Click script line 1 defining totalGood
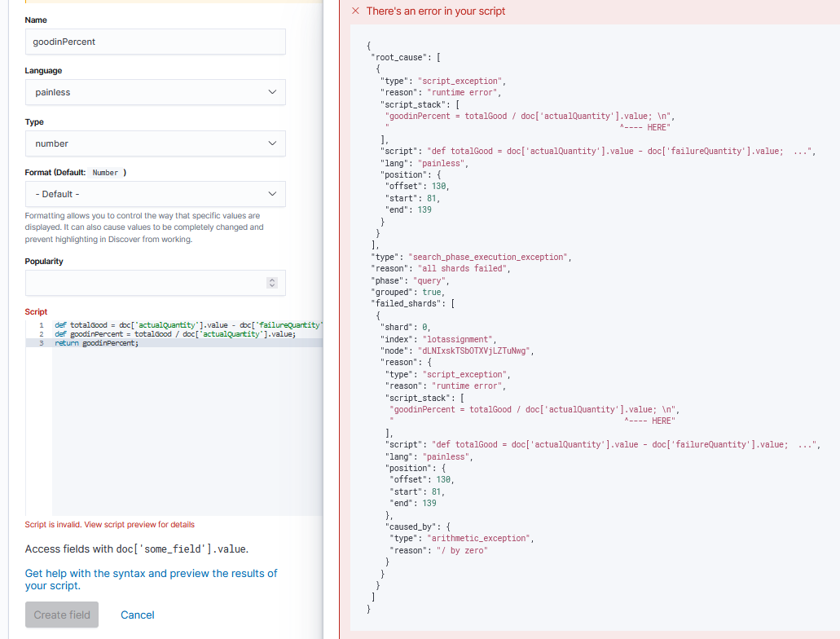This screenshot has width=840, height=639. pyautogui.click(x=187, y=324)
